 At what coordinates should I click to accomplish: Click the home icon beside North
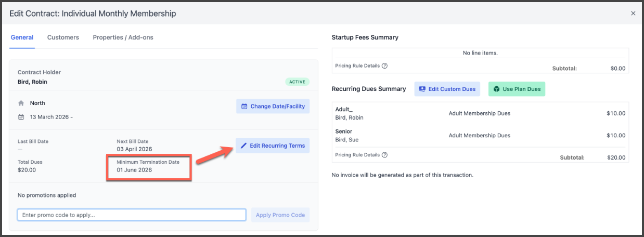click(21, 103)
